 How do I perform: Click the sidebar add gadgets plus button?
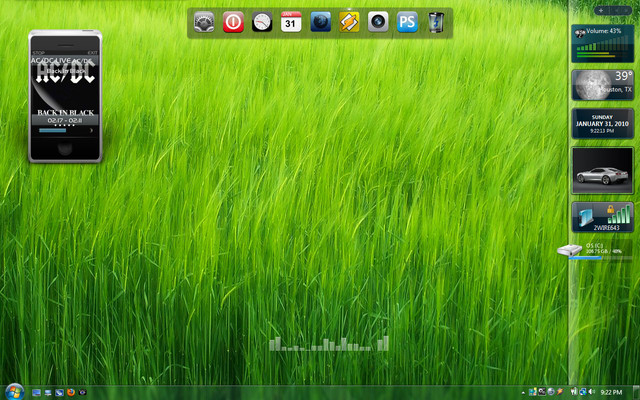[x=601, y=11]
